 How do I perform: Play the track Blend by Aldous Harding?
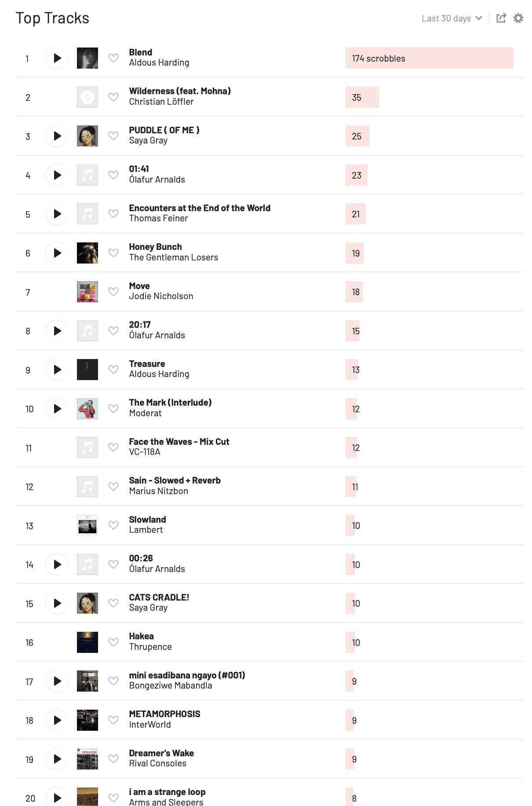coord(57,58)
